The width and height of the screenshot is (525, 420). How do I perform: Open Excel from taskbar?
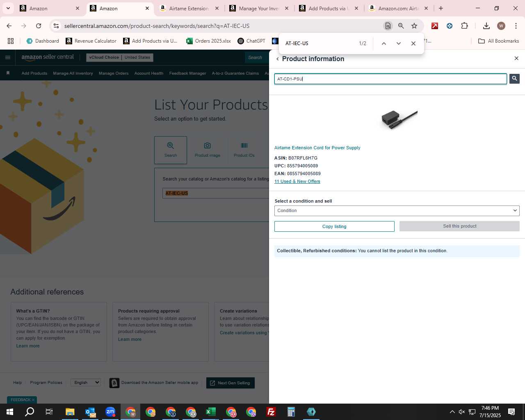(x=211, y=412)
